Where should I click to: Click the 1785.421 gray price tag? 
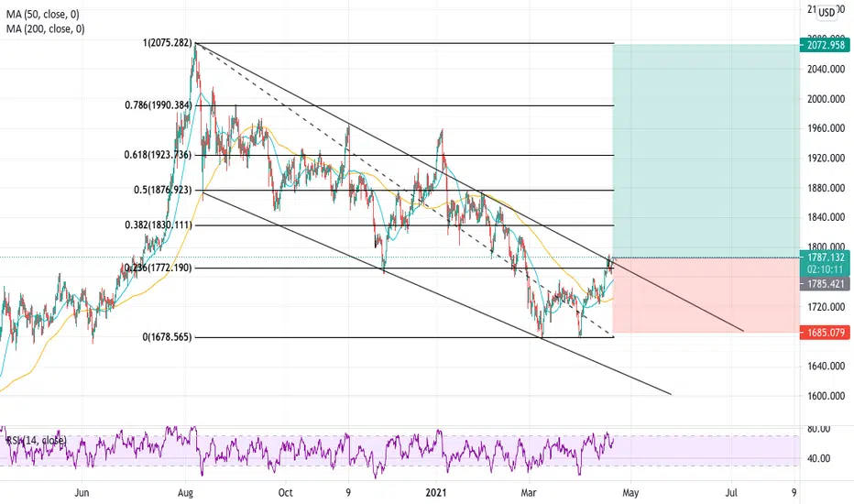click(825, 284)
